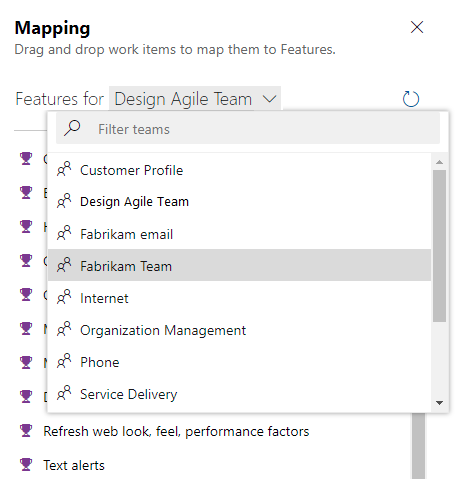Click the team list scroll down arrow
The width and height of the screenshot is (470, 479).
pos(439,403)
